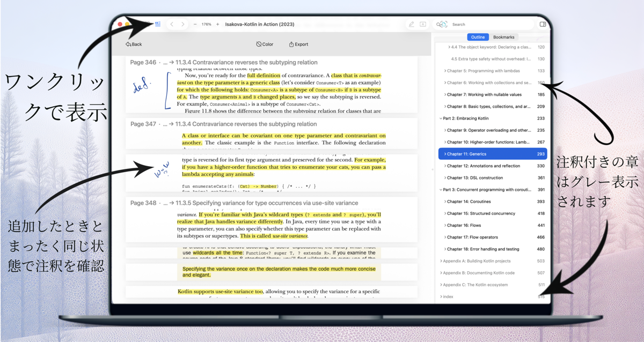Expand Chapter 9: Operator overloading

tap(445, 130)
